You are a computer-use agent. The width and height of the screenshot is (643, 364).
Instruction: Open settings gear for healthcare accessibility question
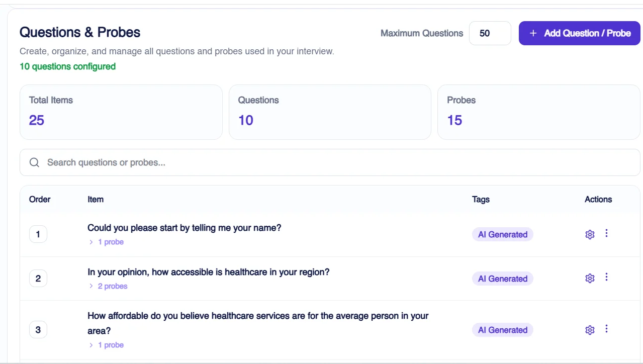590,278
